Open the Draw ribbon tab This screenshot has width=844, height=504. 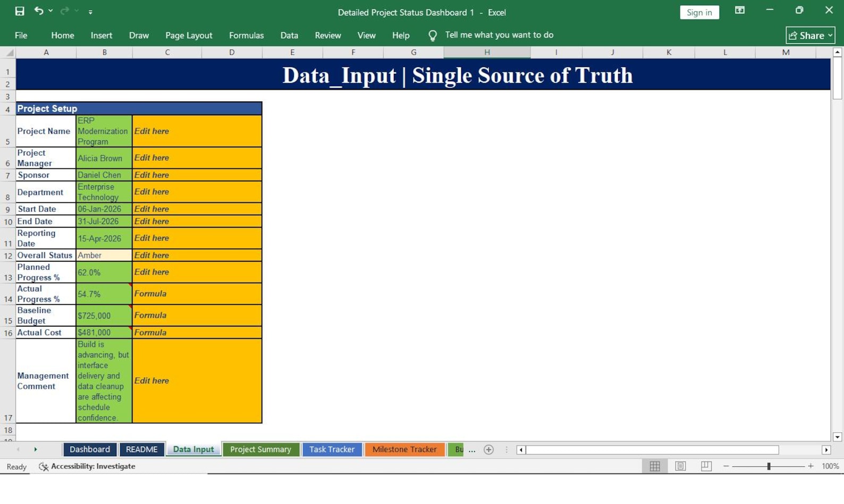(x=139, y=36)
